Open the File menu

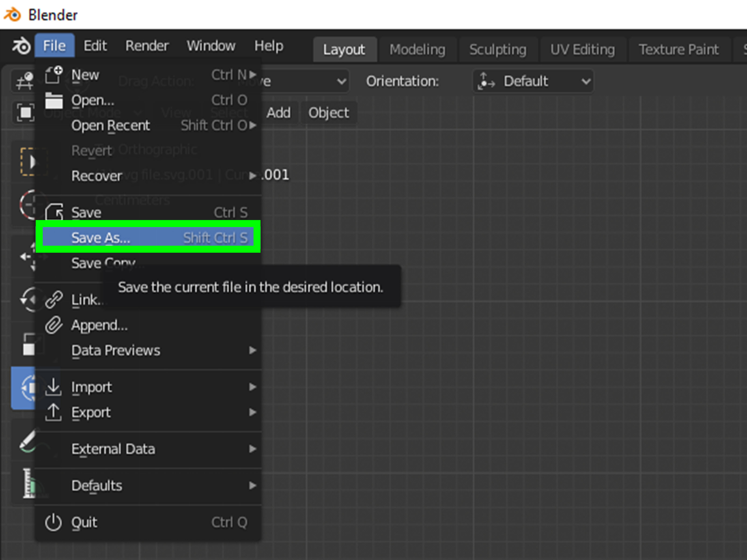[54, 45]
